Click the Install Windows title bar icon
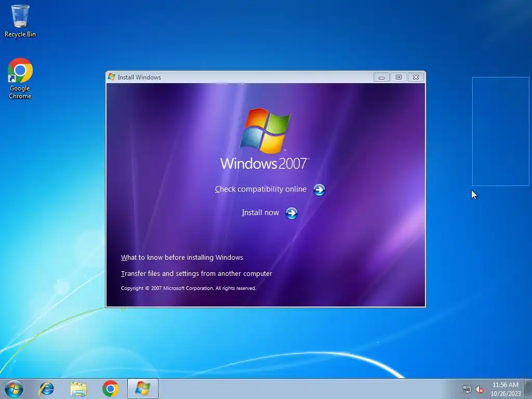Image resolution: width=532 pixels, height=399 pixels. 111,77
